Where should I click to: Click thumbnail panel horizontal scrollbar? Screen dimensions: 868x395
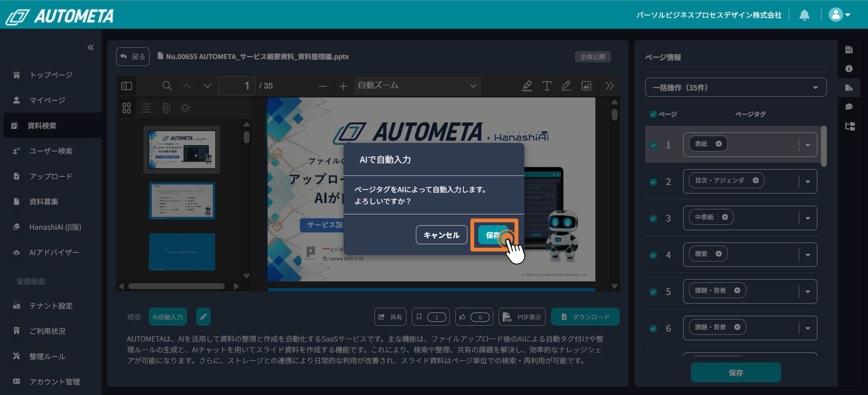[176, 286]
